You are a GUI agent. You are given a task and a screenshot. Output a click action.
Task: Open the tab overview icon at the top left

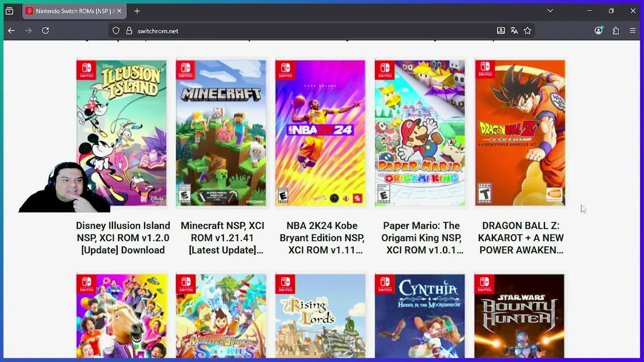pos(9,11)
